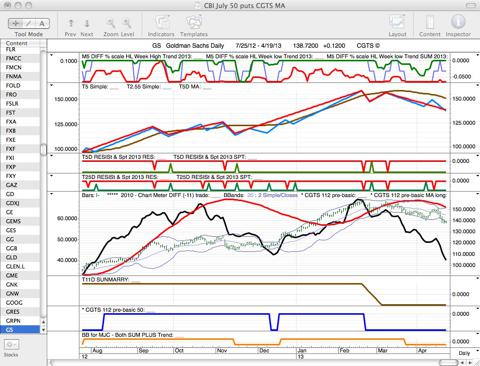Open the Templates toolbar icon
Viewport: 480px width, 366px height.
click(194, 23)
